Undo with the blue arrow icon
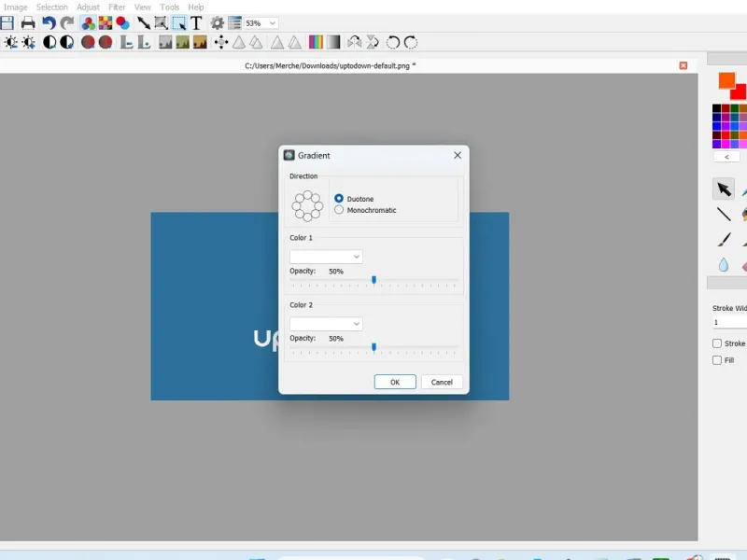 (x=49, y=22)
